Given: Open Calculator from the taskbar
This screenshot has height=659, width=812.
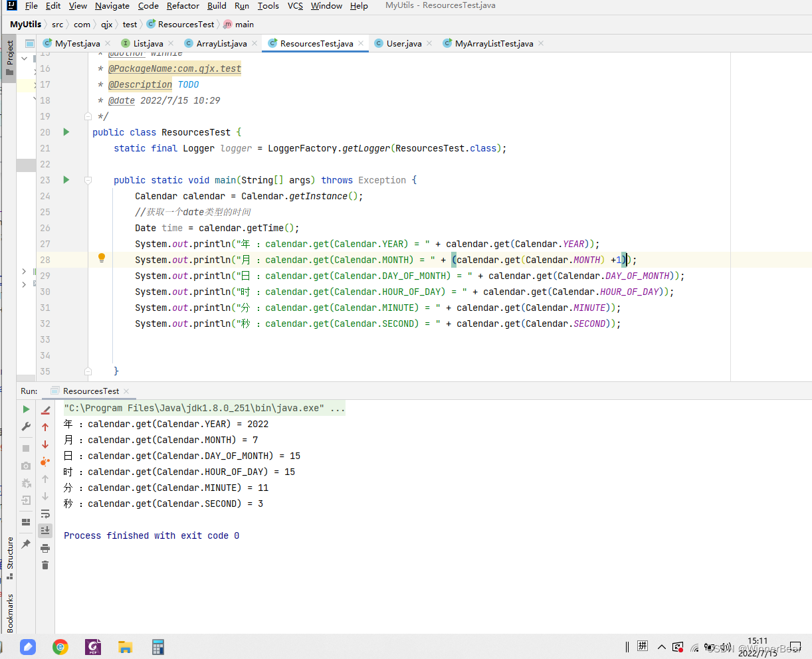Looking at the screenshot, I should click(x=157, y=647).
